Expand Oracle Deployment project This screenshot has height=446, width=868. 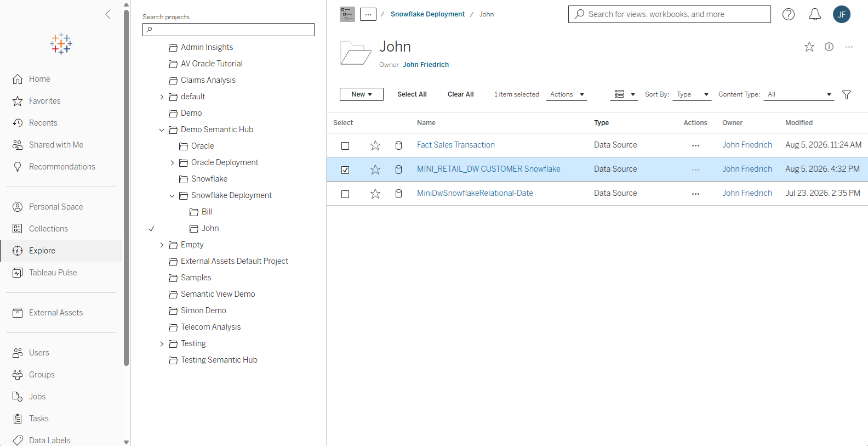[172, 163]
